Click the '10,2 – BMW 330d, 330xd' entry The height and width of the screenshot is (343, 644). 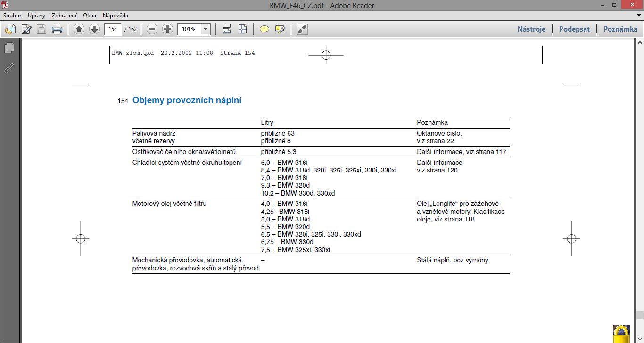pyautogui.click(x=298, y=193)
